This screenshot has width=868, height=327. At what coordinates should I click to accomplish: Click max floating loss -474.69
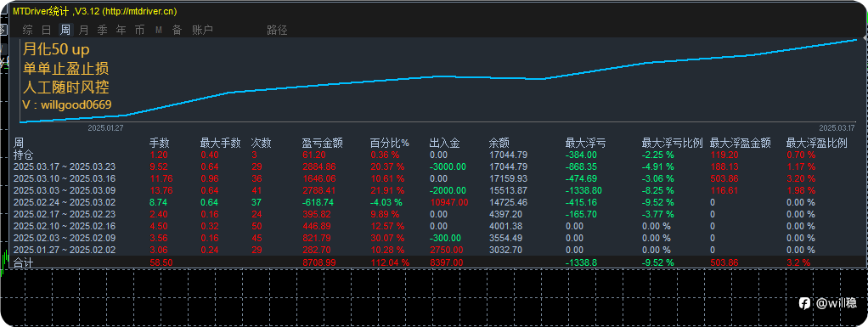tap(581, 178)
